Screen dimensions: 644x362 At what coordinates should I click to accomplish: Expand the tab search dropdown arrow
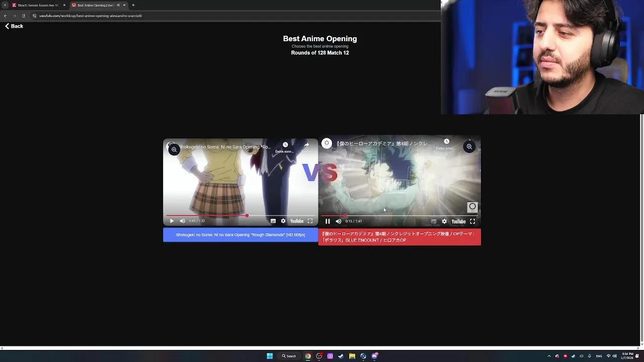click(x=5, y=5)
